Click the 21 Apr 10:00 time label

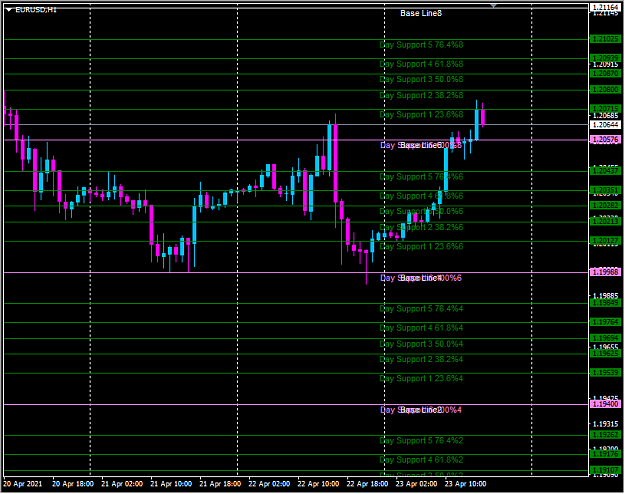pyautogui.click(x=171, y=484)
